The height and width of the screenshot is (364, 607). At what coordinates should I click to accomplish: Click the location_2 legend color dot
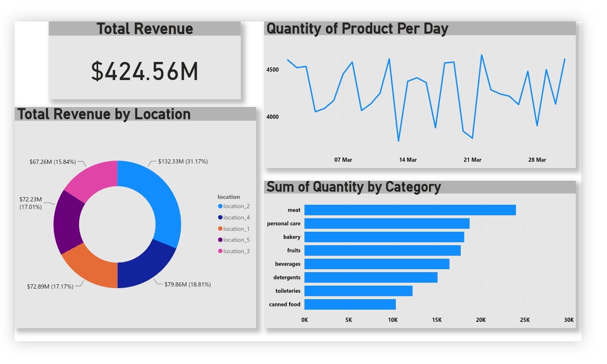pyautogui.click(x=220, y=206)
